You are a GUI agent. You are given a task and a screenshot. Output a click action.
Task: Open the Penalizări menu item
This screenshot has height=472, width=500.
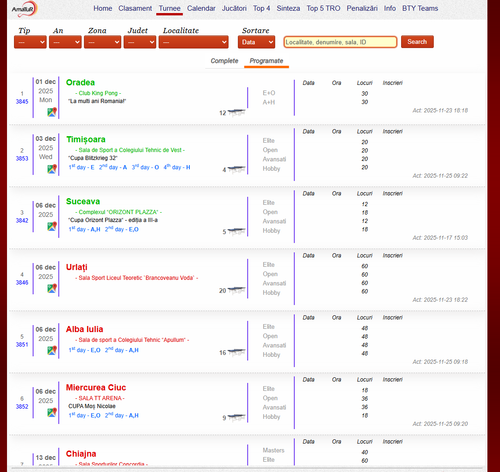[362, 8]
